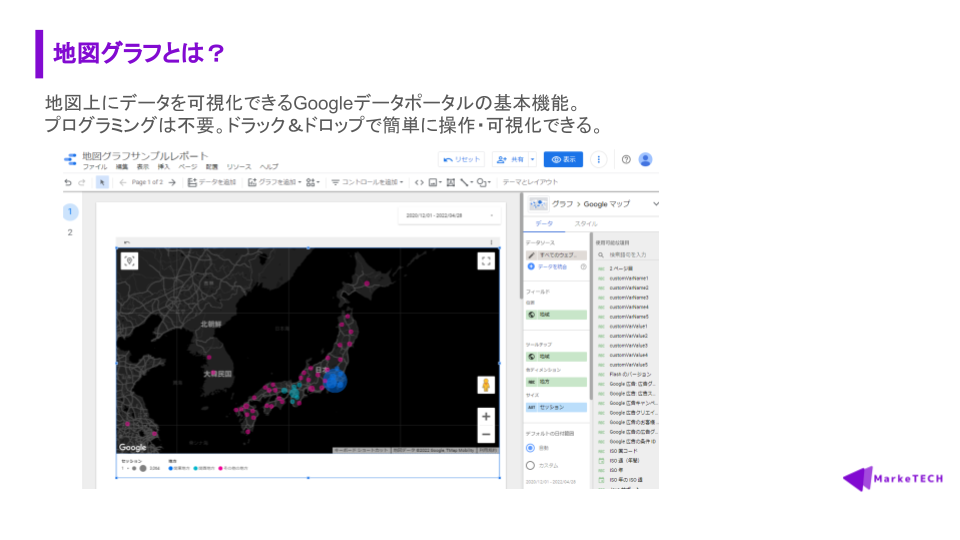The width and height of the screenshot is (960, 540).
Task: Click the text box insert icon
Action: tap(451, 182)
